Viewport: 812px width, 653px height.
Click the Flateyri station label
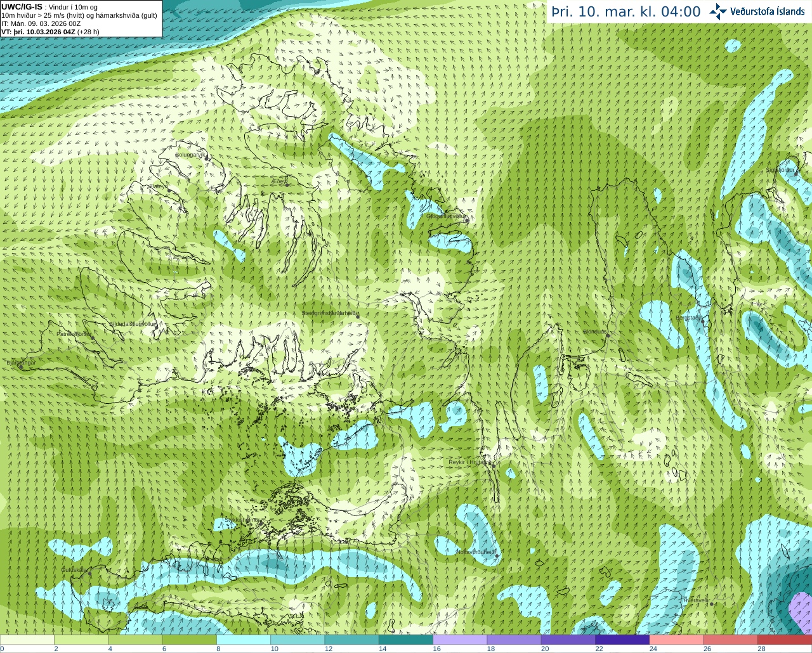point(158,186)
